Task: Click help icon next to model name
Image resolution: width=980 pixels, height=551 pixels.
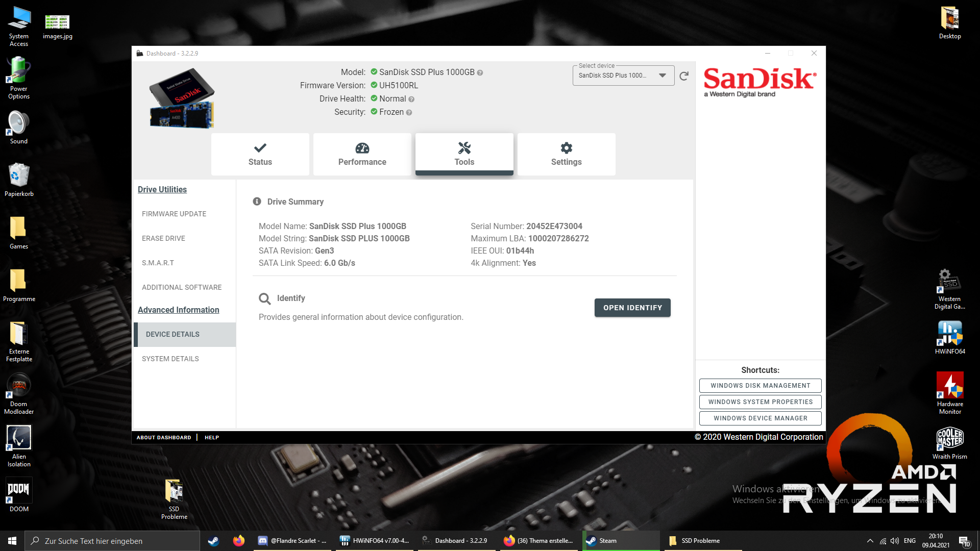Action: [480, 73]
